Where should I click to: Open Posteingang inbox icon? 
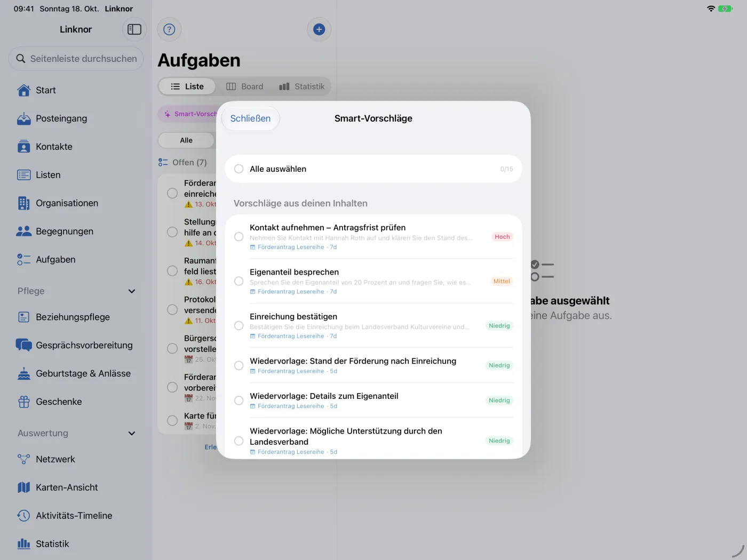[24, 118]
